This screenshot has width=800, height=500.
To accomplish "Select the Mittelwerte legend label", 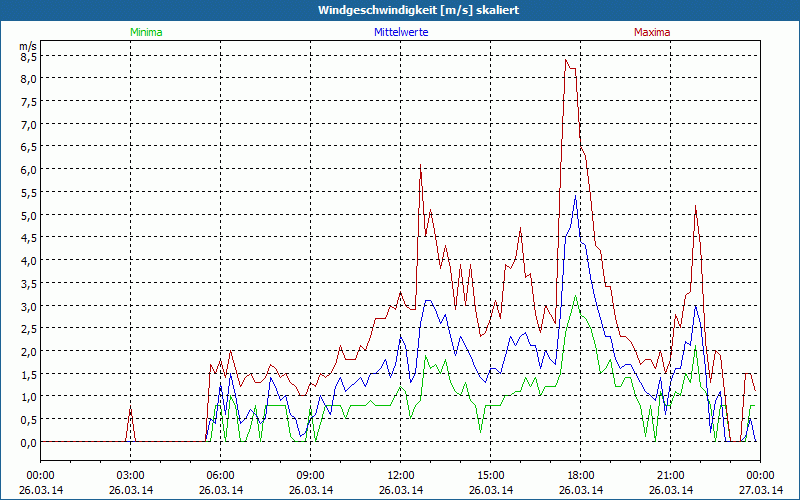I will 400,32.
